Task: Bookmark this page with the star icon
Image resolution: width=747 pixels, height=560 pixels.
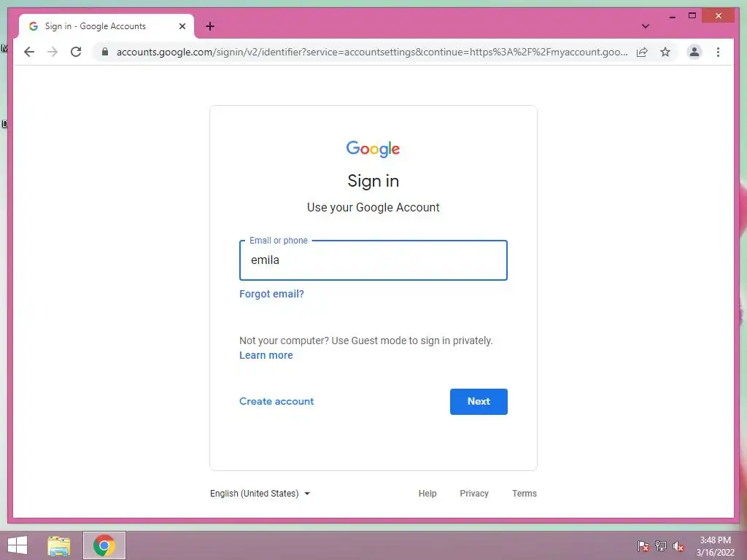Action: point(665,52)
